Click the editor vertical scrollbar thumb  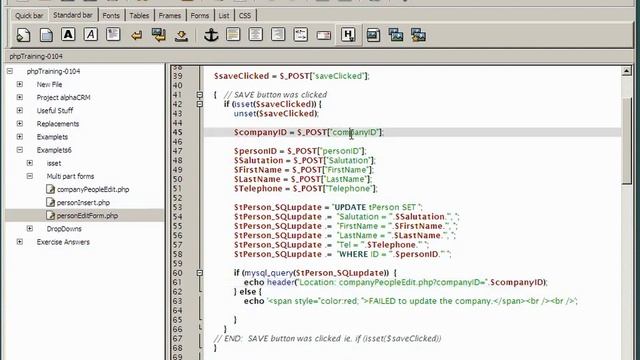coord(627,141)
